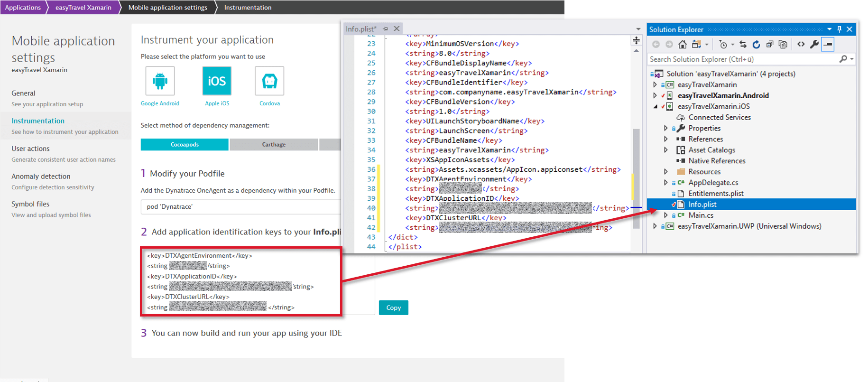Refresh the Solution Explorer

pyautogui.click(x=756, y=44)
